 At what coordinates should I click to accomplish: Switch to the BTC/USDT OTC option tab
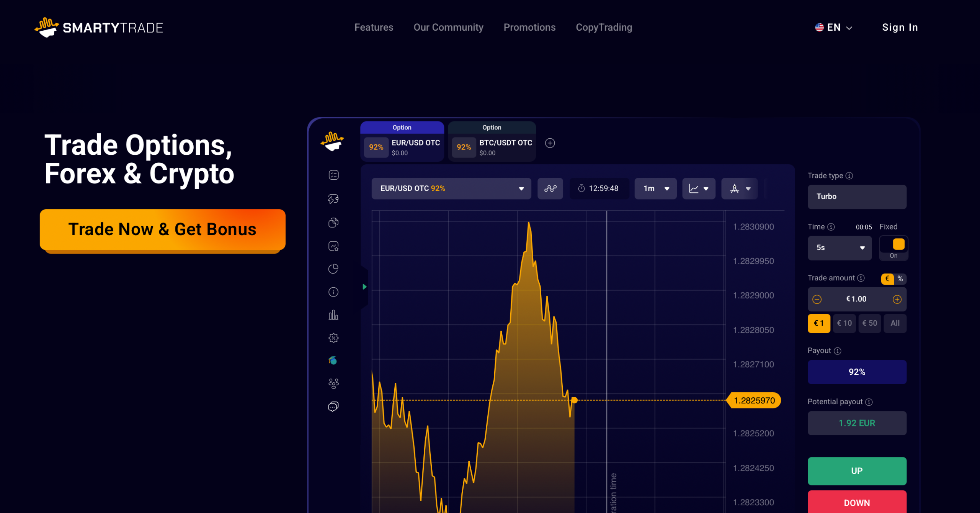[492, 141]
